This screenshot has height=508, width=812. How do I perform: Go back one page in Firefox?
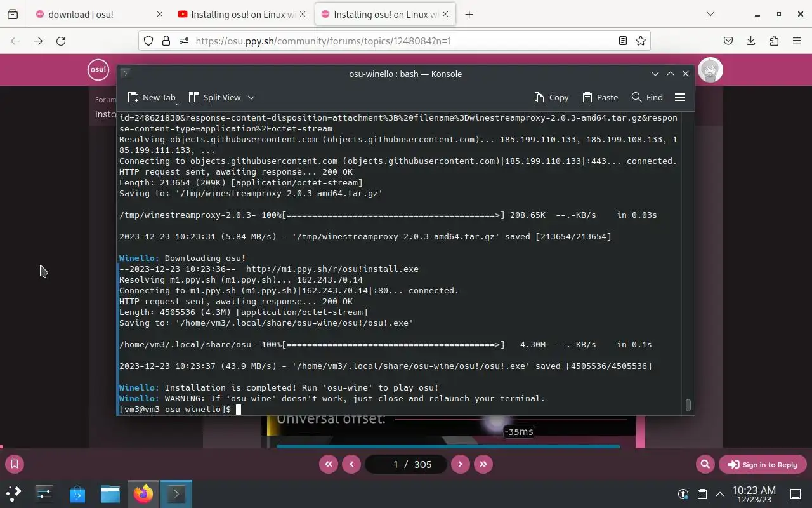[15, 41]
